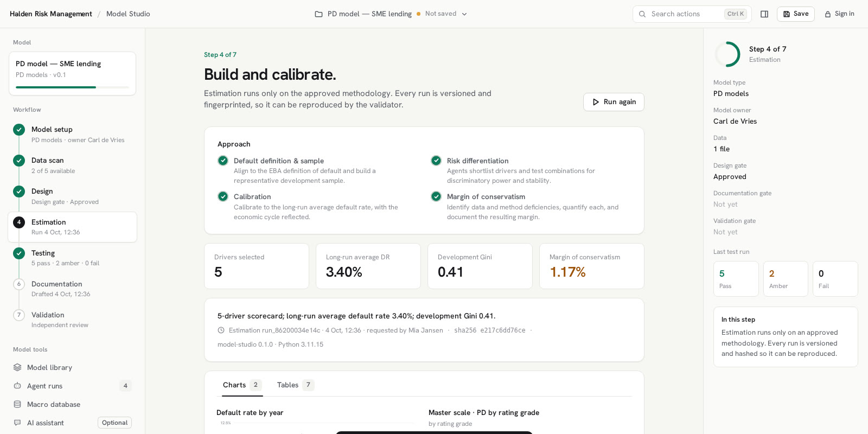Click Default definition & sample check icon
This screenshot has height=434, width=868.
(x=223, y=161)
